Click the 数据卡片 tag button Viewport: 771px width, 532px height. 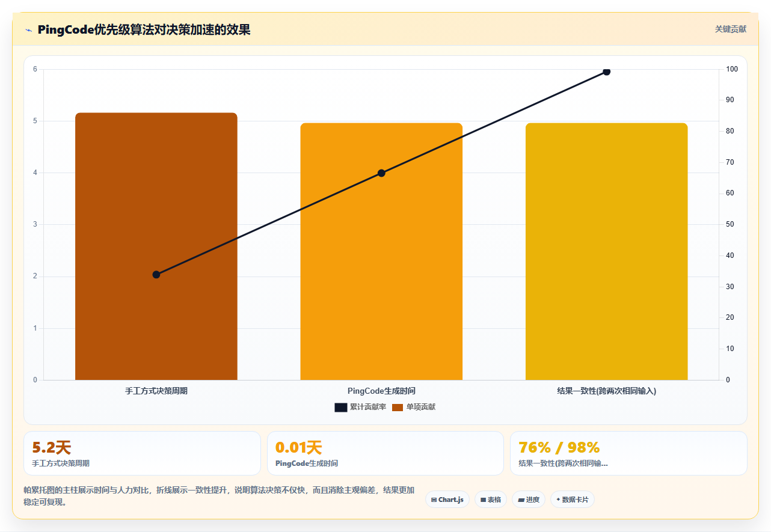coord(573,500)
